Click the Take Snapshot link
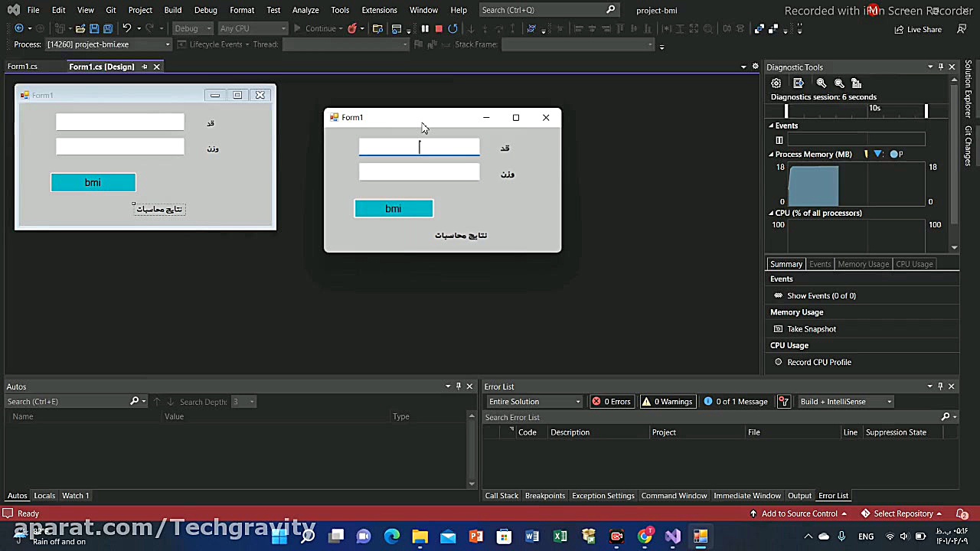This screenshot has width=980, height=551. click(x=812, y=329)
